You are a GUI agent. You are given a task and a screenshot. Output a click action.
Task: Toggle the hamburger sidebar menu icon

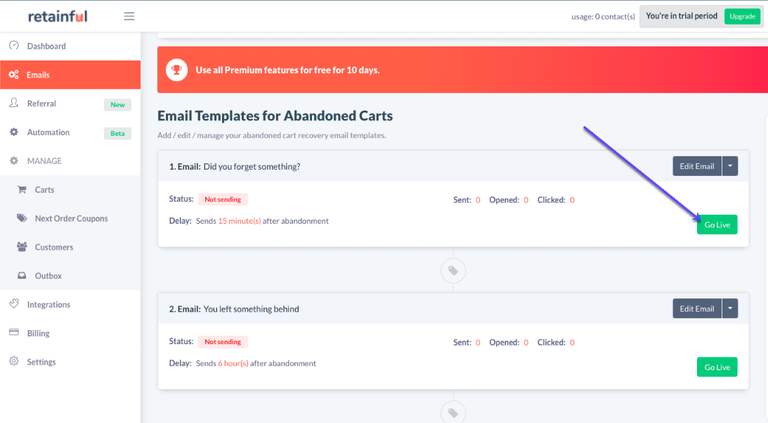129,16
